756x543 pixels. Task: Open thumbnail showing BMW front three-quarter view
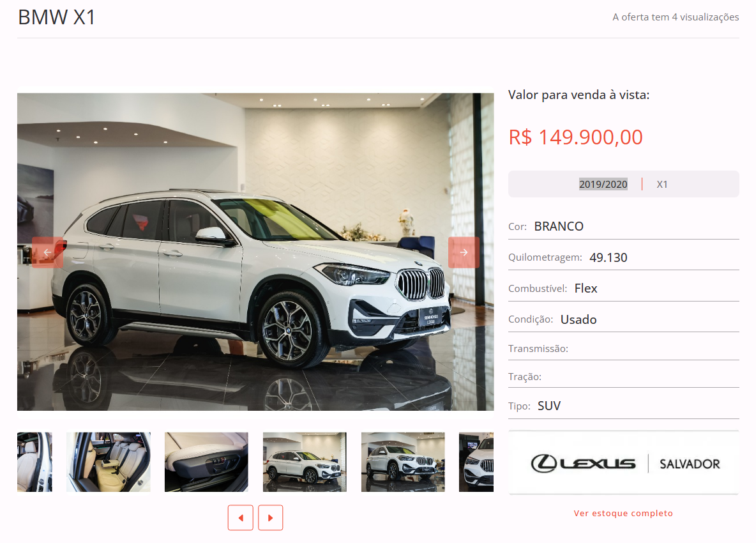[403, 462]
